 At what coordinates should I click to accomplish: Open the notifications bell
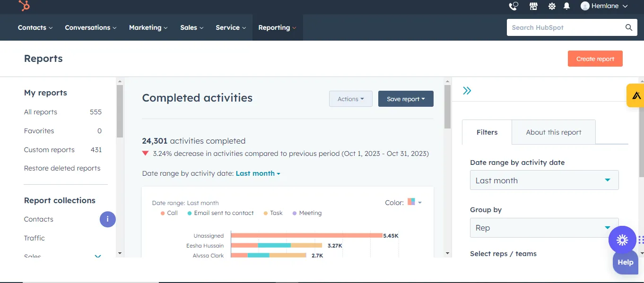pyautogui.click(x=566, y=6)
